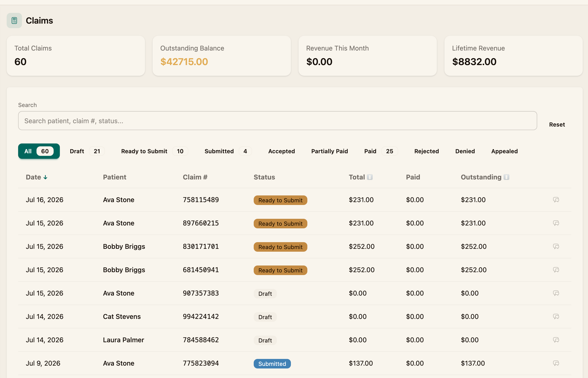This screenshot has width=588, height=378.
Task: Click sort icon next to Outstanding header
Action: pos(506,177)
